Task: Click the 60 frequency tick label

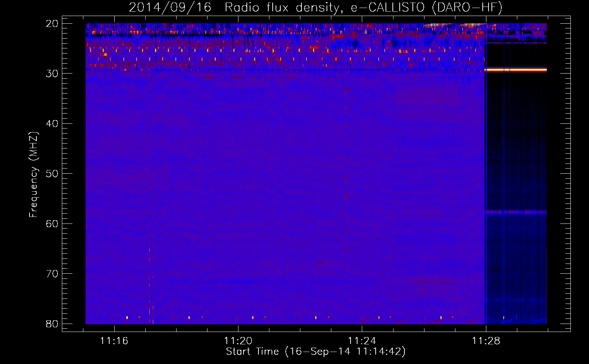Action: pos(52,223)
